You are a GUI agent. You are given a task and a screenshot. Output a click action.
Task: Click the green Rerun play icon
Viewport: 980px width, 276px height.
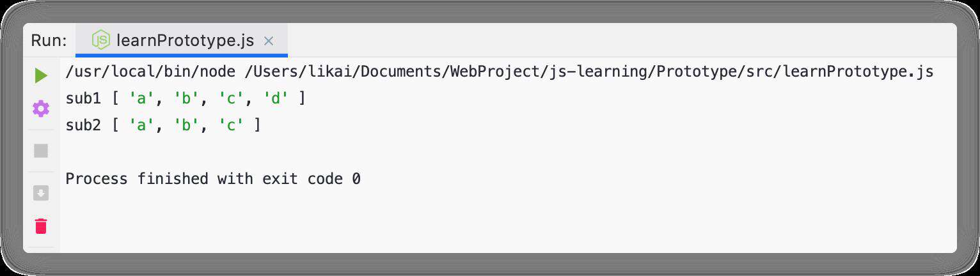tap(41, 75)
